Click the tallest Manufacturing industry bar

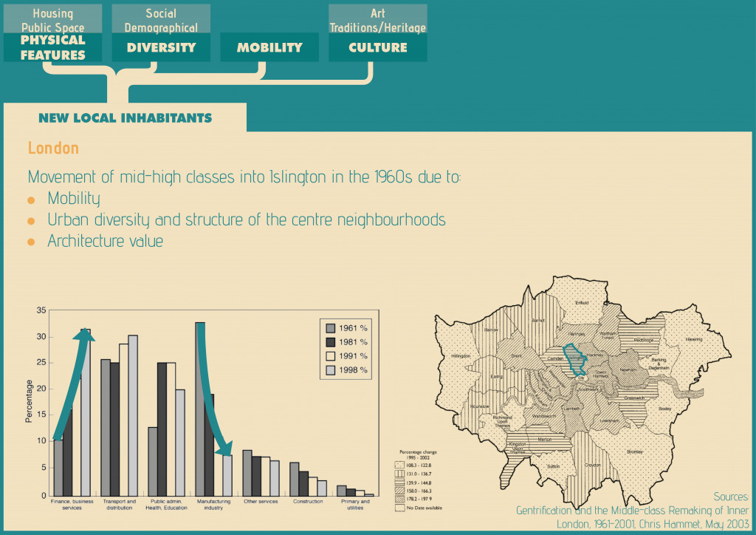click(x=199, y=408)
